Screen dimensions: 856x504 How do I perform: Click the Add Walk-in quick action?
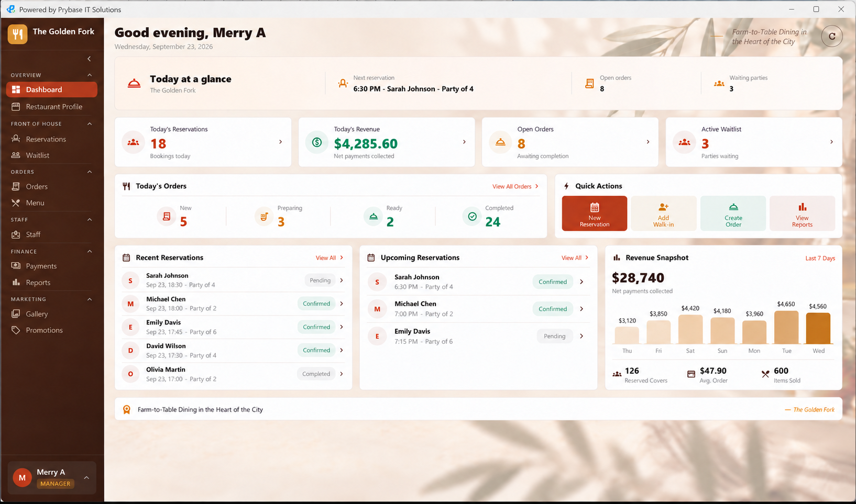coord(664,214)
